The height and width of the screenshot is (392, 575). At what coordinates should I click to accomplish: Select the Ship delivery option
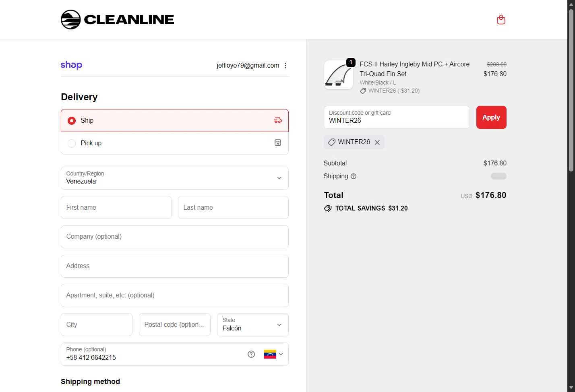pyautogui.click(x=175, y=120)
